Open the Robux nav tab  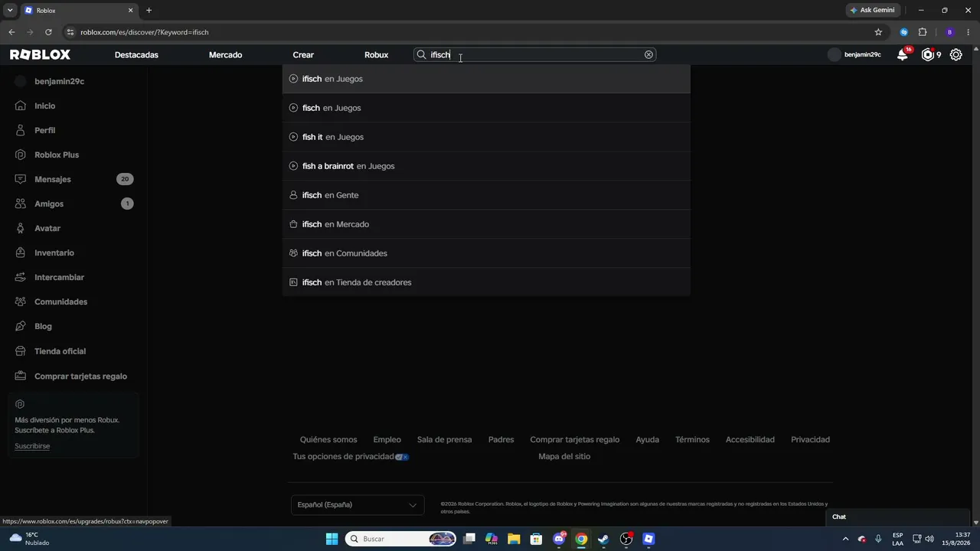click(376, 55)
